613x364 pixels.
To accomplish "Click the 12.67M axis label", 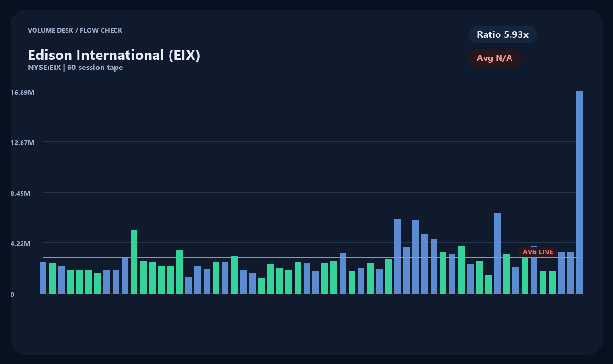I will pyautogui.click(x=23, y=143).
